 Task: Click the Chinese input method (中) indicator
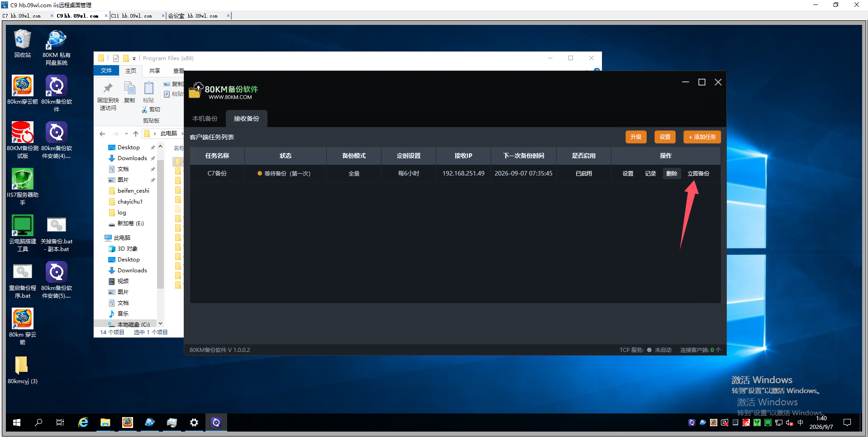tap(800, 423)
